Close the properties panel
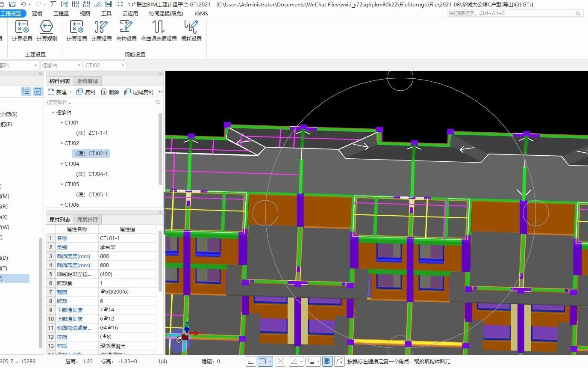The width and height of the screenshot is (588, 368). pyautogui.click(x=161, y=212)
